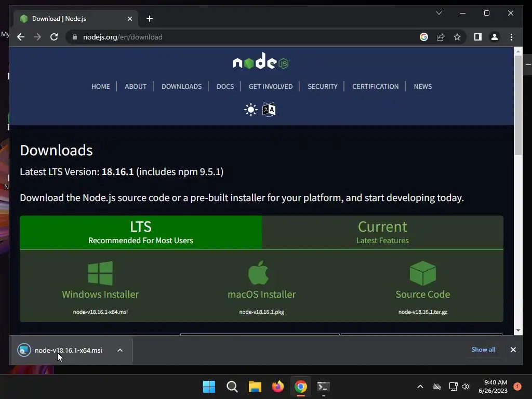Click Show all downloads
Screen dimensions: 532x399
(483, 350)
